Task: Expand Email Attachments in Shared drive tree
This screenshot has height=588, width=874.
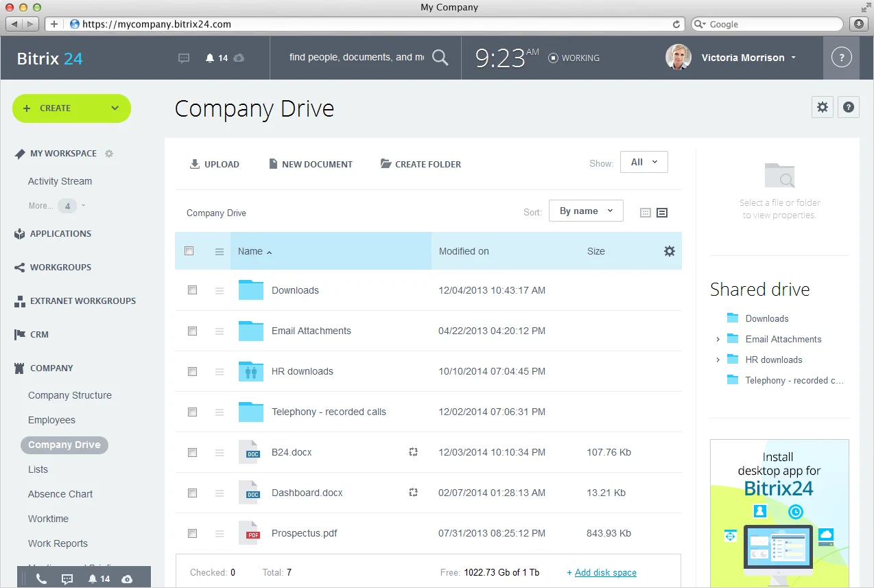Action: (x=718, y=340)
